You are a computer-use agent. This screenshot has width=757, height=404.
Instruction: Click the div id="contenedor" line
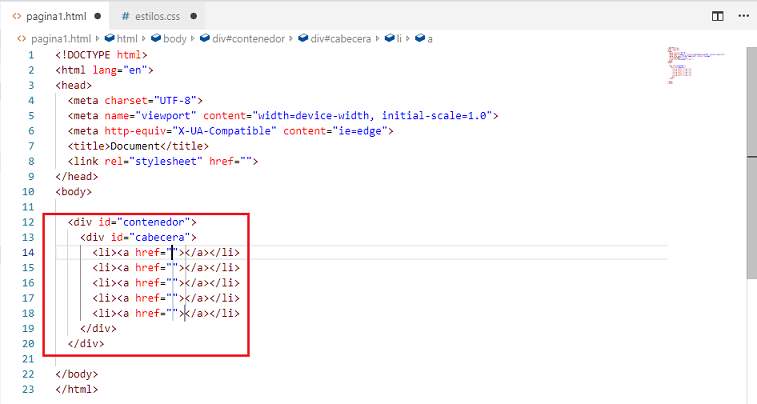(x=132, y=222)
